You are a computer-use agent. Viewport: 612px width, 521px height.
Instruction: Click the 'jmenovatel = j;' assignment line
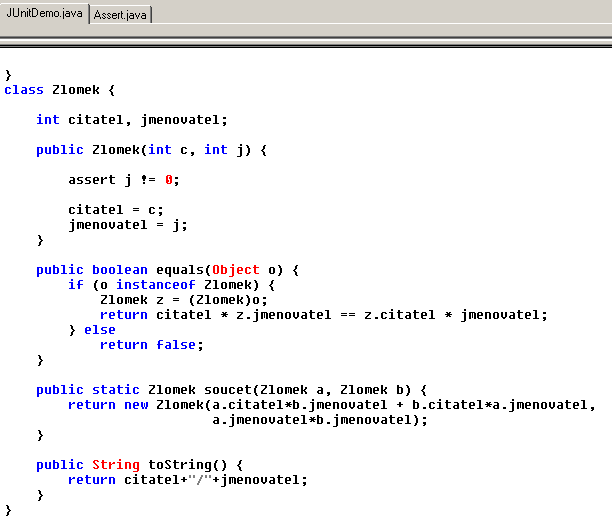(128, 225)
